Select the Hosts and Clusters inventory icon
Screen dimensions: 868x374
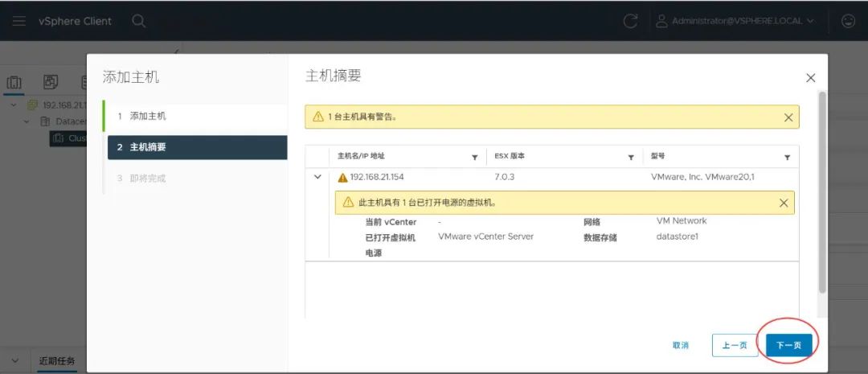point(14,83)
